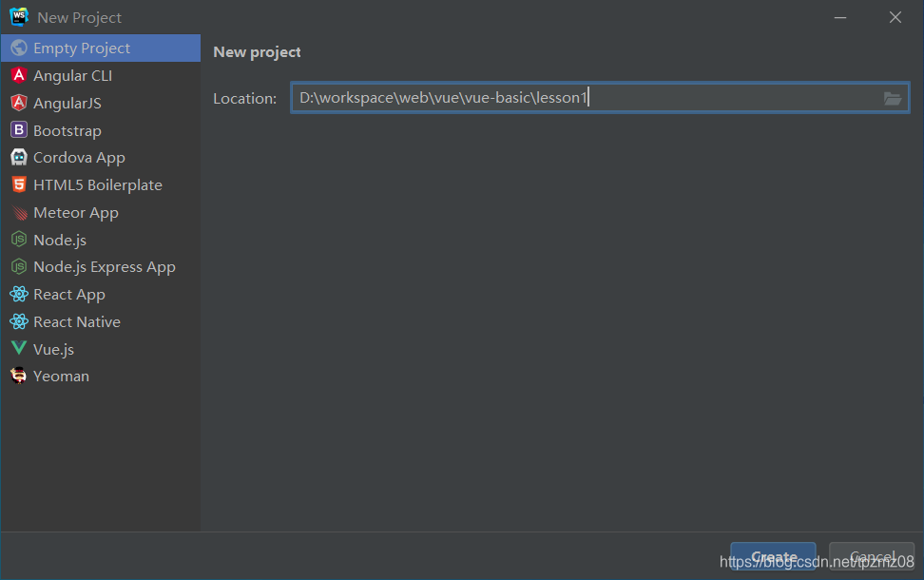
Task: Click the Cancel button
Action: [872, 556]
